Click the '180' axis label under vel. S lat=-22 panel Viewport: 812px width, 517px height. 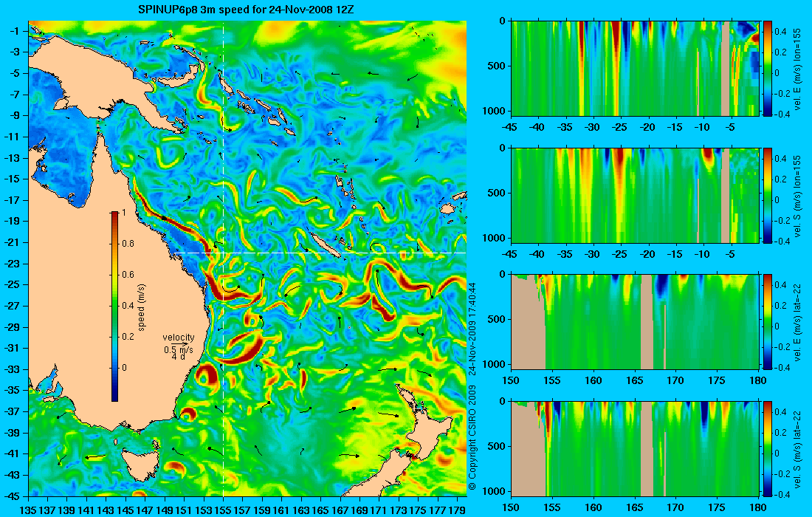758,507
